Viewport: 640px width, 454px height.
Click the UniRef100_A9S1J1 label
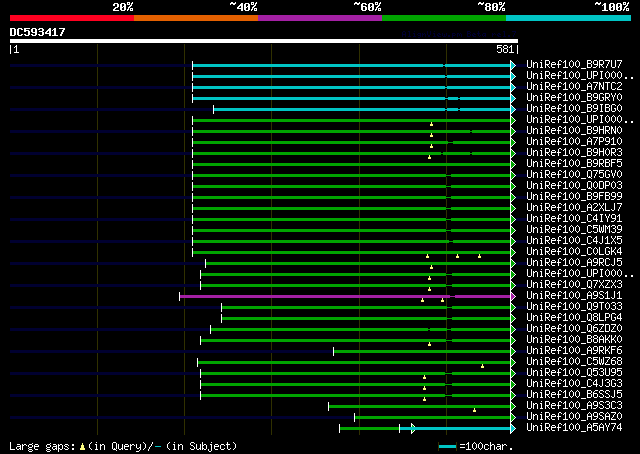click(574, 296)
